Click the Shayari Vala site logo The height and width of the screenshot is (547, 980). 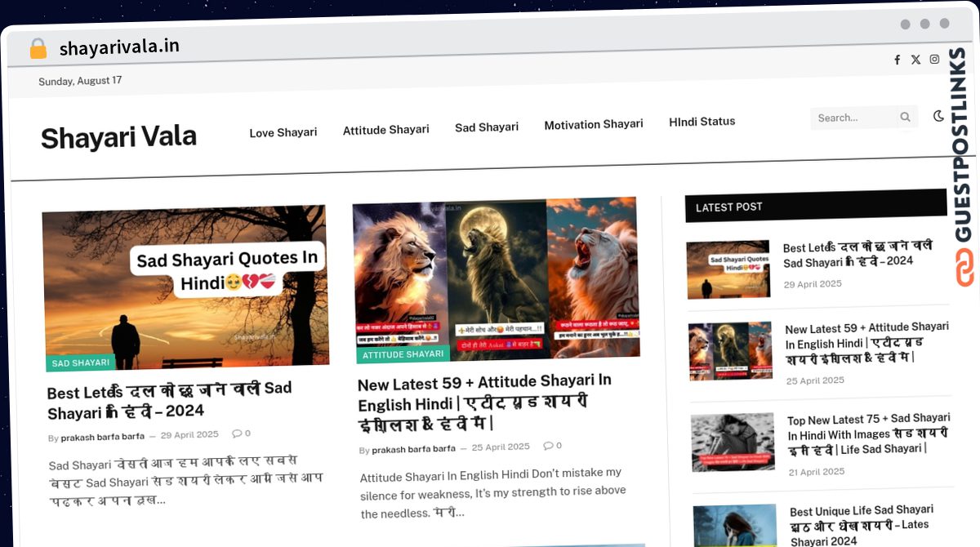(118, 137)
